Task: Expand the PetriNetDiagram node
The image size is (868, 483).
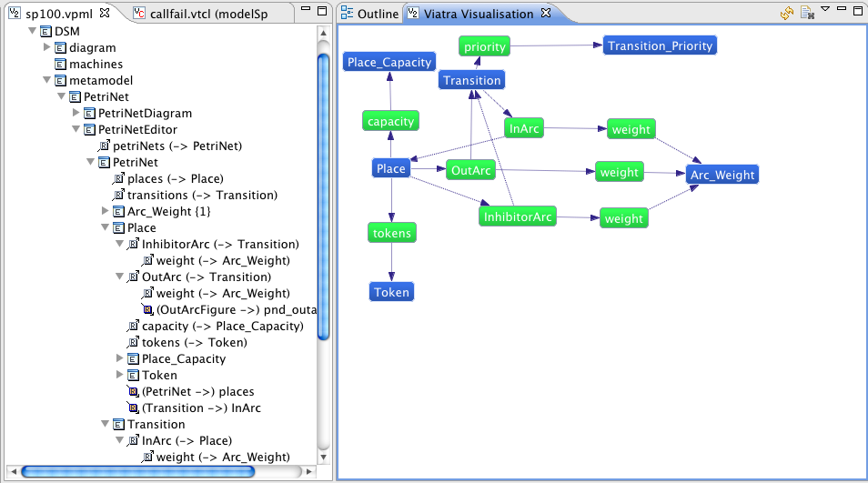Action: click(x=76, y=113)
